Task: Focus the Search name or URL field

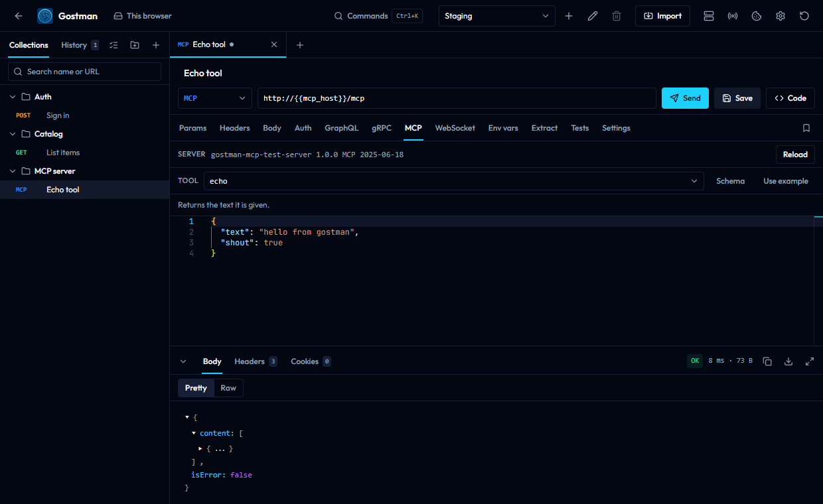Action: 84,72
